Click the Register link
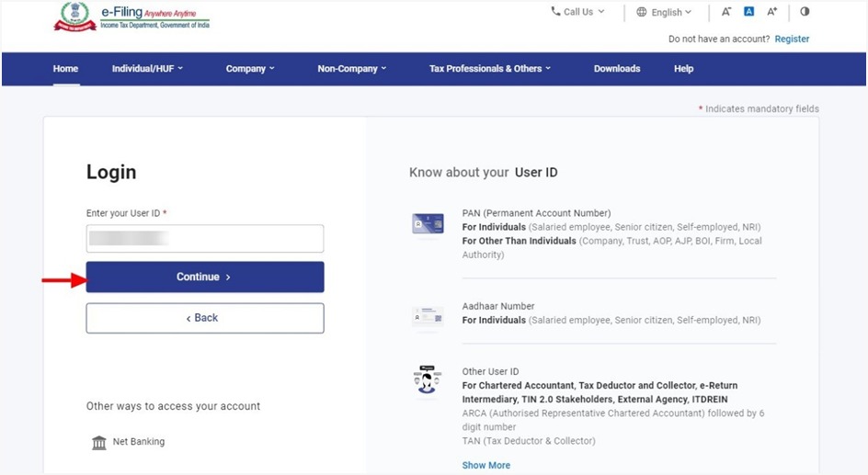The image size is (868, 475). [x=792, y=40]
